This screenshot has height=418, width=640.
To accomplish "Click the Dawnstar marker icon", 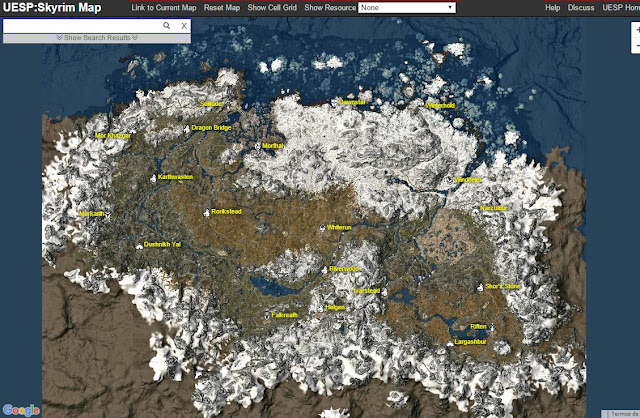I will point(334,102).
